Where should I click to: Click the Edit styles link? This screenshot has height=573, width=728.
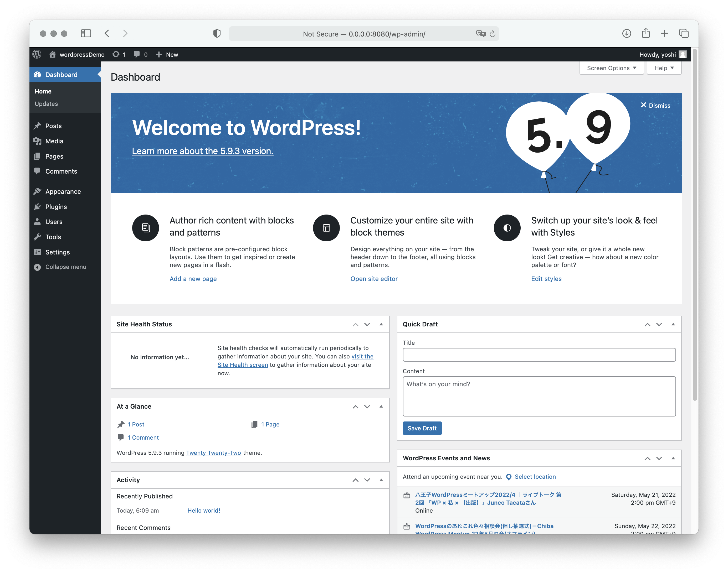(x=546, y=278)
